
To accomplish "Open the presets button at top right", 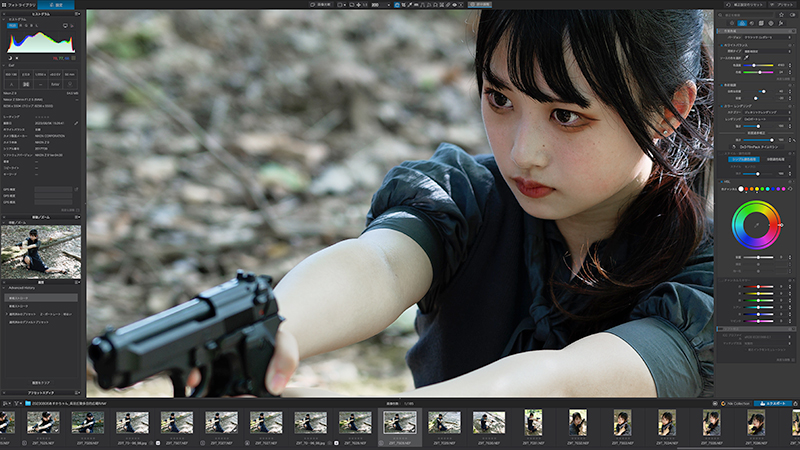I will (782, 5).
